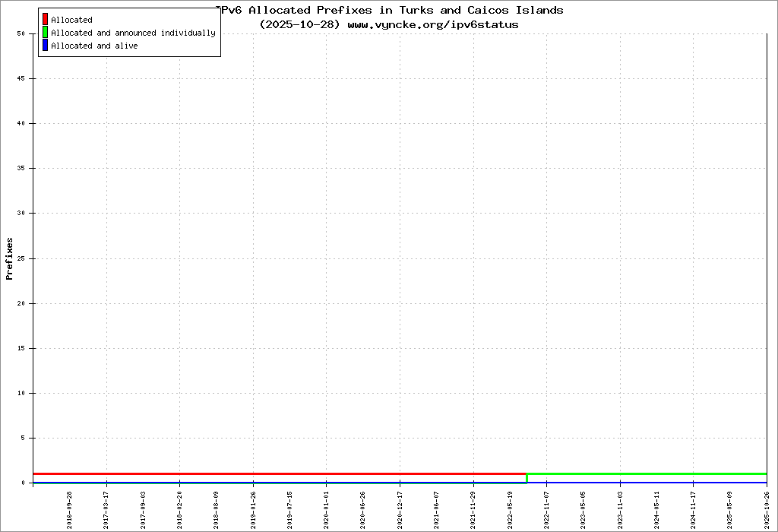Click the vertical 'Prefixes' axis label
Viewport: 778px width, 532px height.
(x=10, y=258)
